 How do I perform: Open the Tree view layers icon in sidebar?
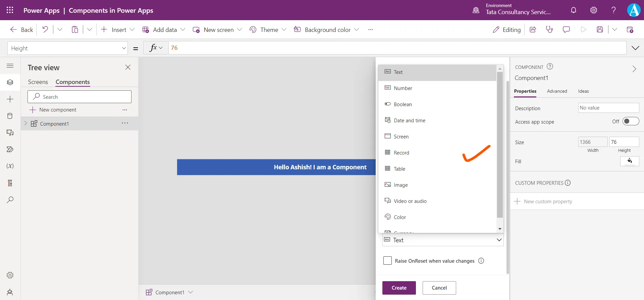point(10,82)
